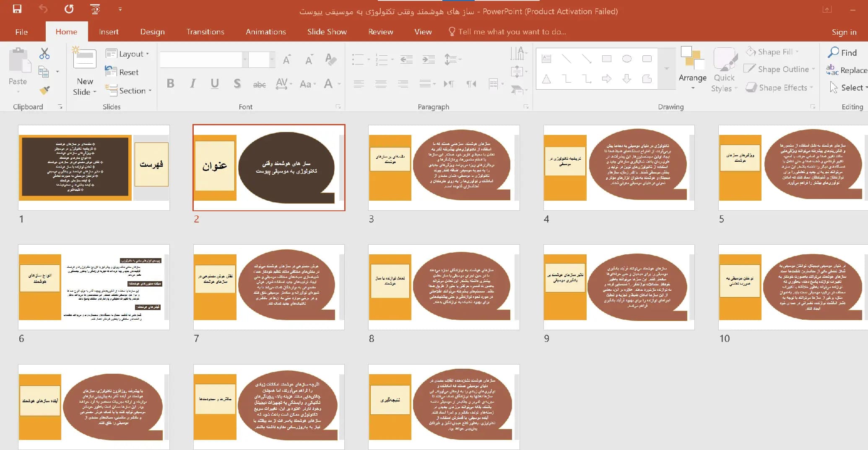Click Decrease Font Size icon
This screenshot has width=868, height=450.
[309, 60]
